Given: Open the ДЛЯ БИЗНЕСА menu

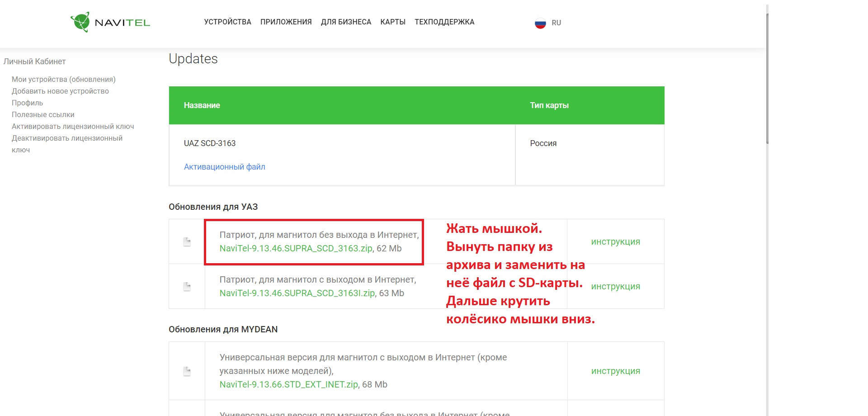Looking at the screenshot, I should click(346, 22).
